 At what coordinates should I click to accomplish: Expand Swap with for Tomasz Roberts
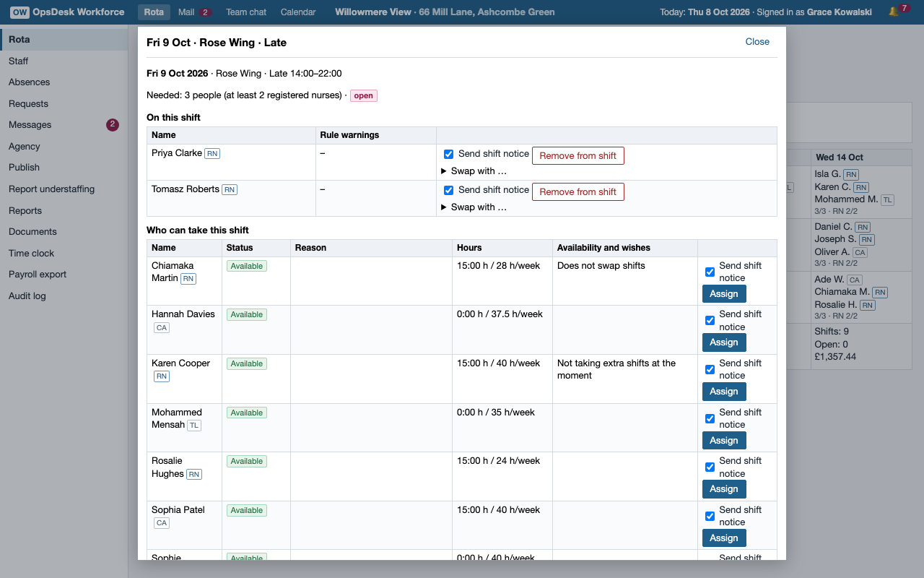pyautogui.click(x=474, y=207)
